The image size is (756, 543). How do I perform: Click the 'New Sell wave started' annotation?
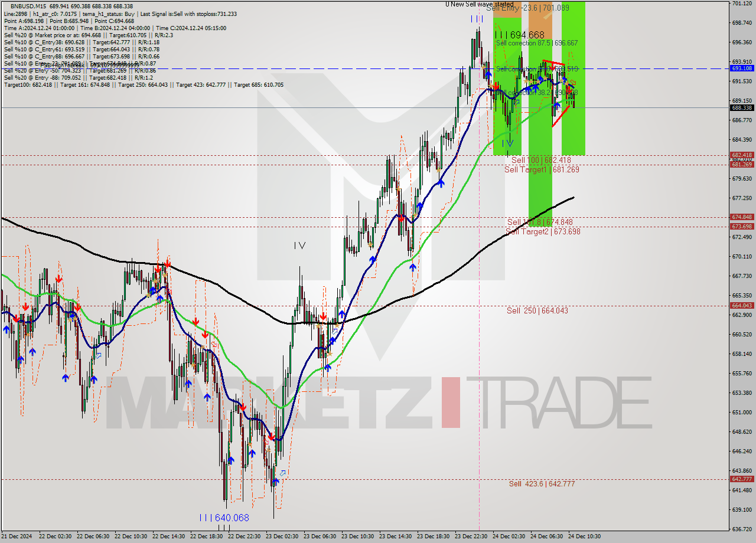point(483,4)
